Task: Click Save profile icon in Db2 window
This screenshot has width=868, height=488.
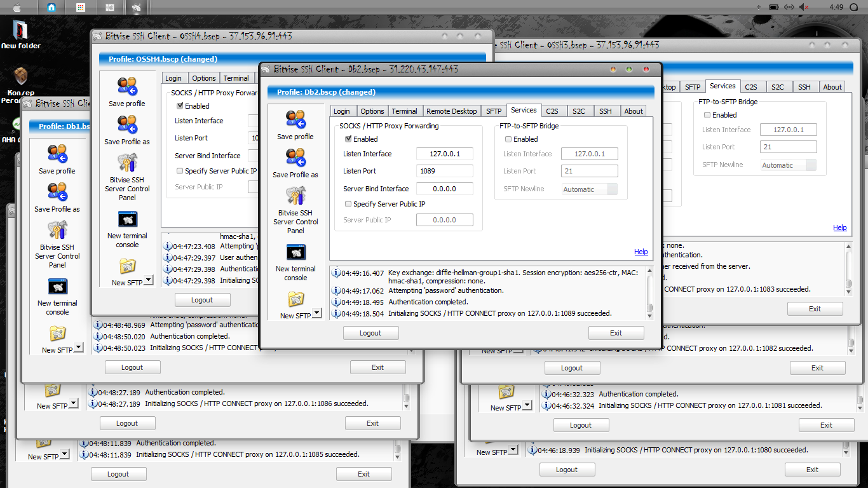Action: click(295, 119)
